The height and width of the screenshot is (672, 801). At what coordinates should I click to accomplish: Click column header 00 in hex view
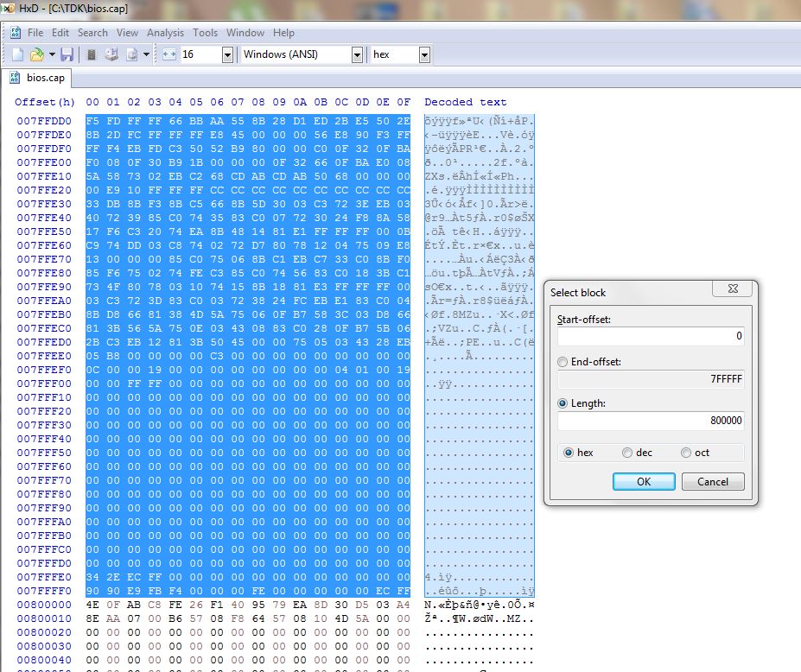tap(92, 102)
